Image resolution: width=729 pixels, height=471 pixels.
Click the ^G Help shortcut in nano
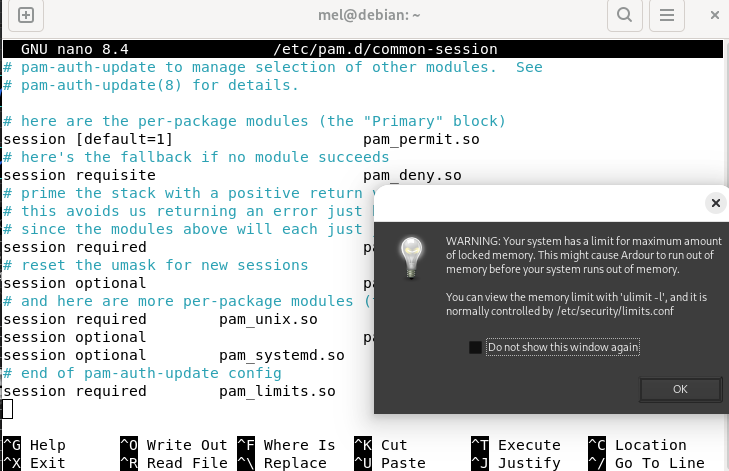pyautogui.click(x=34, y=445)
